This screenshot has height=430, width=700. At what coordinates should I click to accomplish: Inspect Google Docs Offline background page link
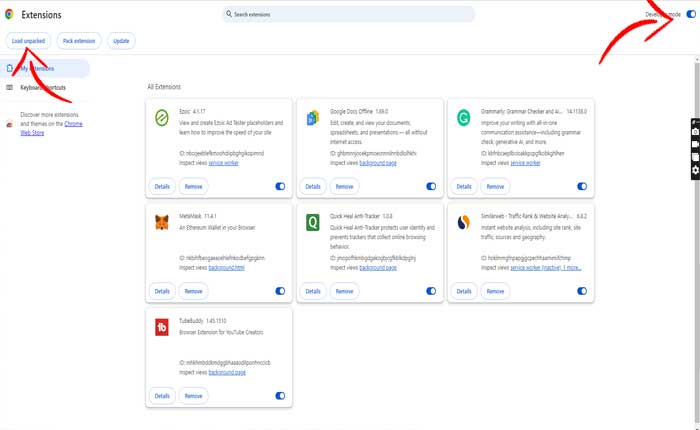pos(378,163)
